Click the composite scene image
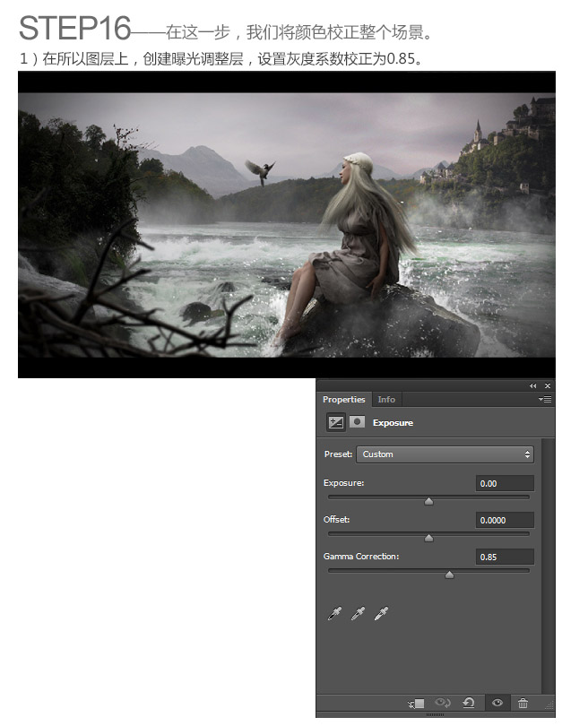Viewport: 588px width, 726px height. pos(287,225)
